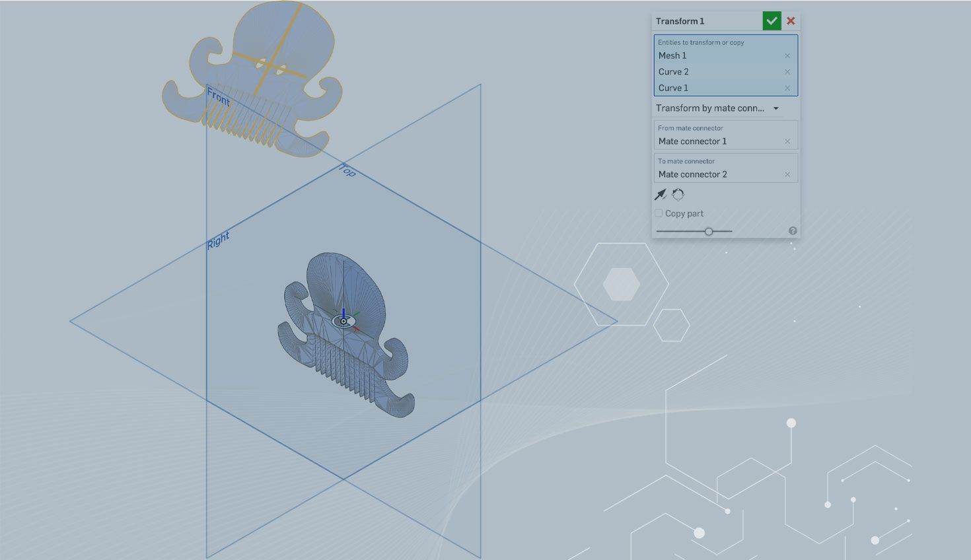Select the Right plane label
Viewport: 971px width, 560px height.
[x=218, y=240]
